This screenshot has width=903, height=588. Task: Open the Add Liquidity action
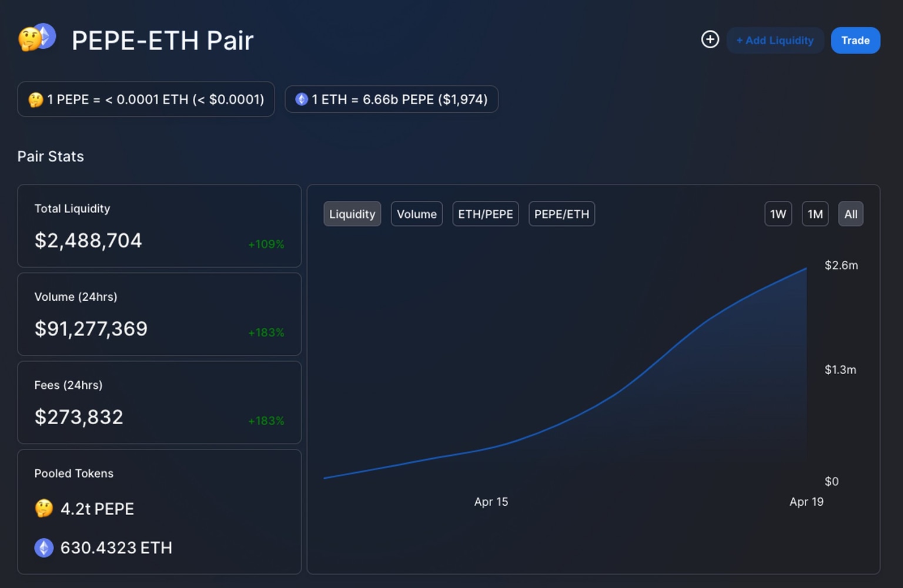click(774, 40)
